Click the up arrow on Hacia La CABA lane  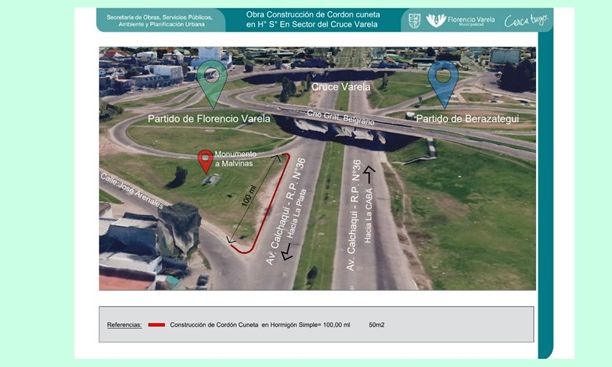click(369, 175)
